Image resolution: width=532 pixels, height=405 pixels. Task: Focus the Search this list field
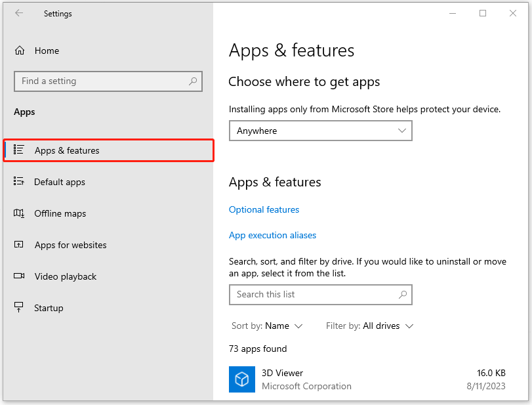321,294
